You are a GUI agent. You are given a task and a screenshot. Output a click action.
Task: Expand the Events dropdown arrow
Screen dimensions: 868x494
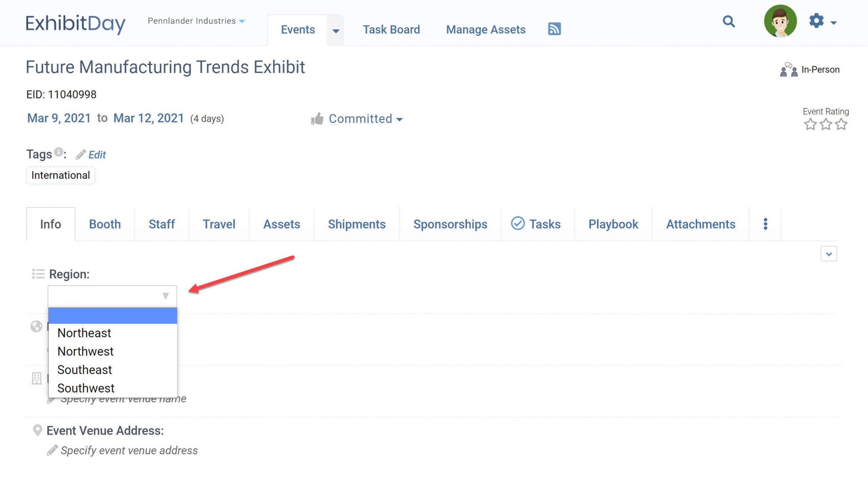tap(335, 31)
